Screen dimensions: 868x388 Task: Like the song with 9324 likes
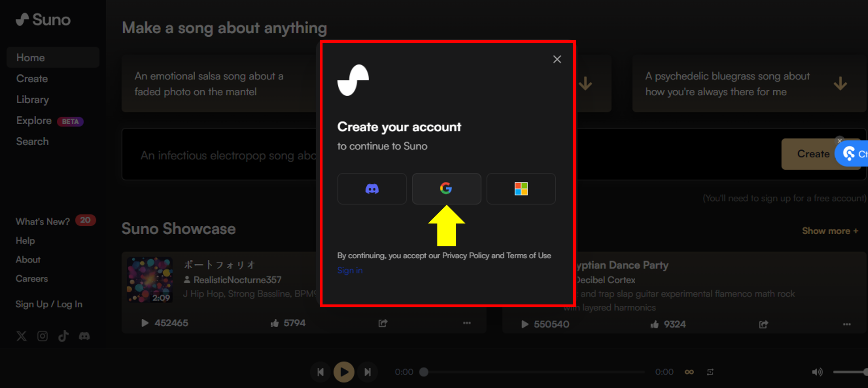point(654,324)
